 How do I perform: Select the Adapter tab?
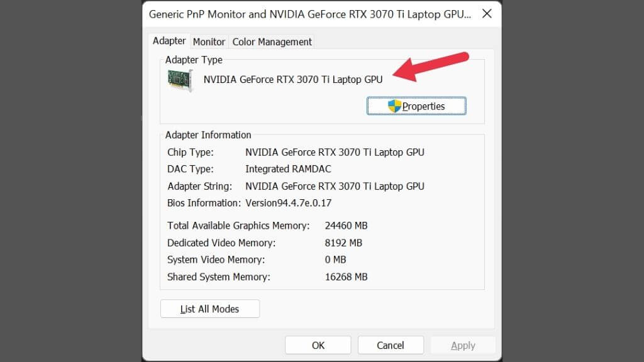pyautogui.click(x=169, y=41)
